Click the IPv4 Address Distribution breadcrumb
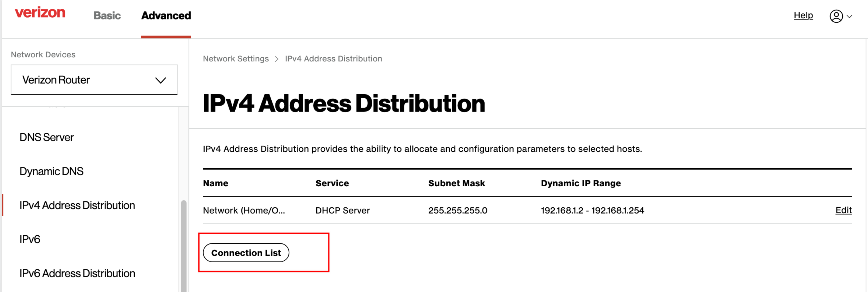This screenshot has width=868, height=292. click(x=333, y=59)
